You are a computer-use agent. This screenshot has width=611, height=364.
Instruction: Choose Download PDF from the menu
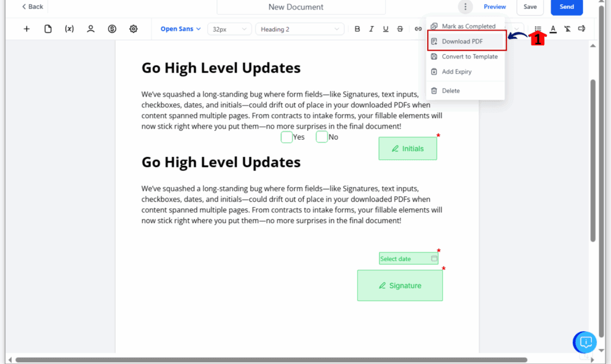467,41
